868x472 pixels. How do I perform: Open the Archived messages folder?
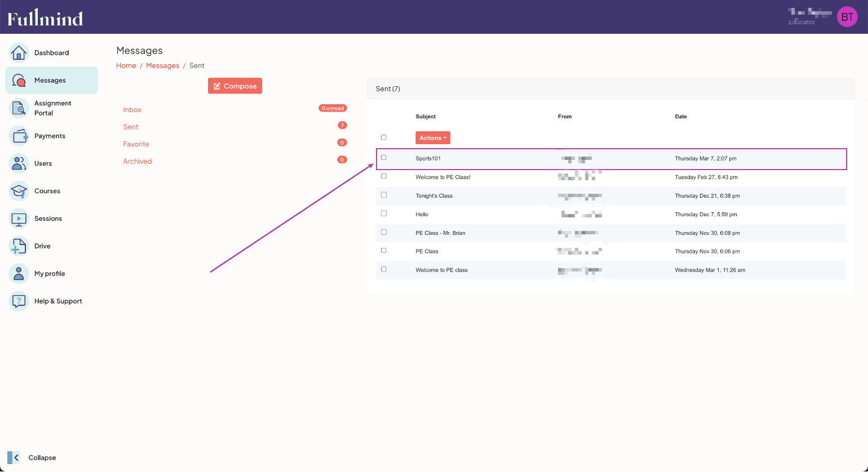[x=138, y=162]
